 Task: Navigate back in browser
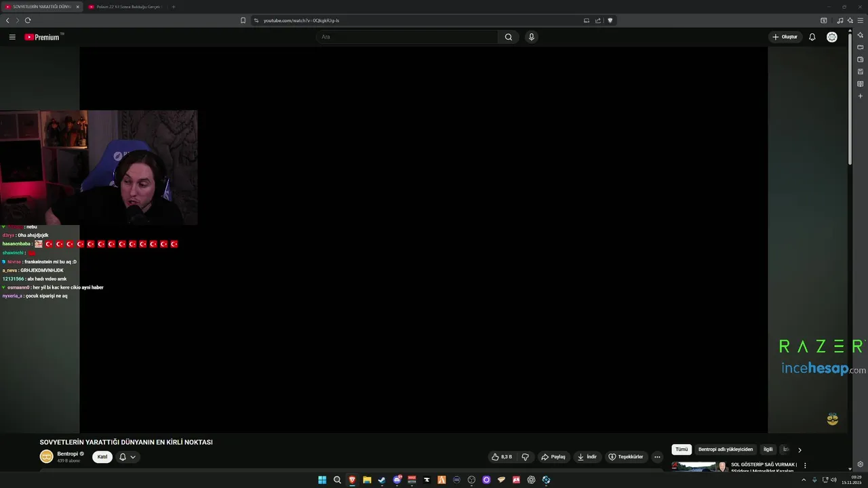[7, 20]
